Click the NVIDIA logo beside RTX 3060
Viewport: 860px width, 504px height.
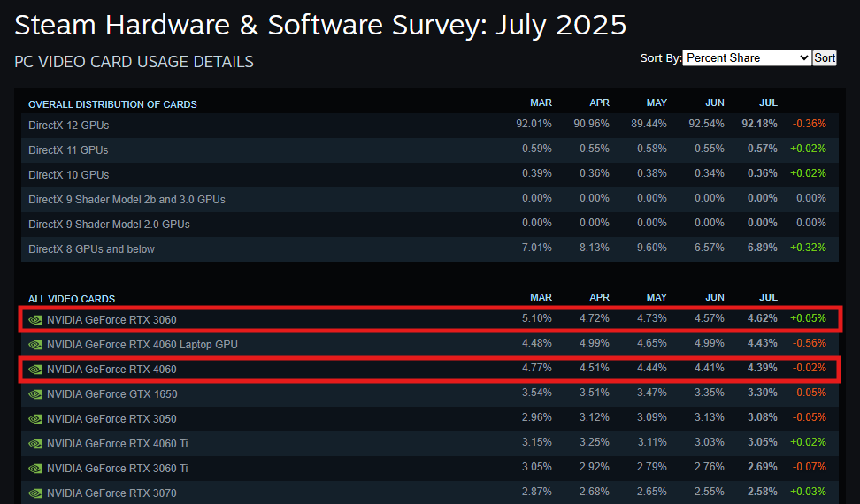[x=35, y=320]
